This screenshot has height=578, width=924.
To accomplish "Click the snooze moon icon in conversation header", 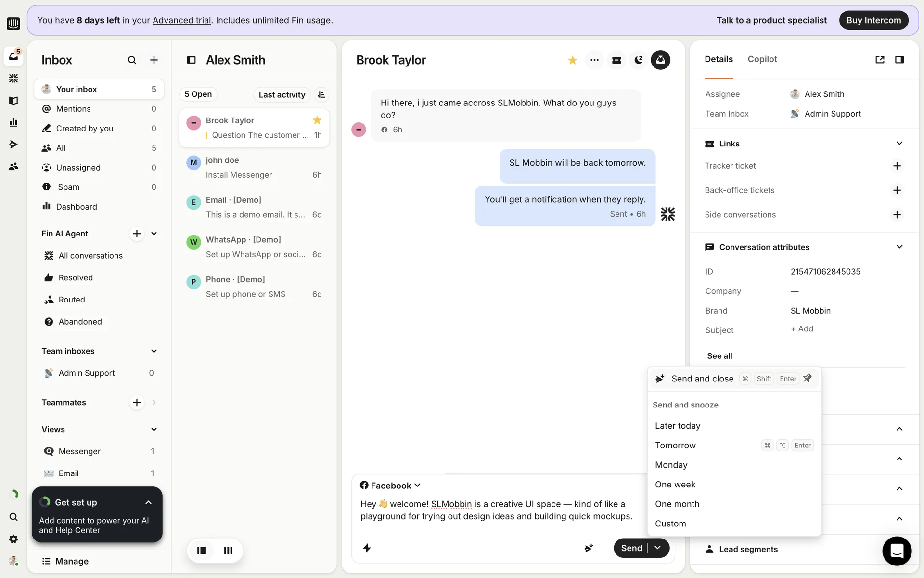I will [x=638, y=60].
